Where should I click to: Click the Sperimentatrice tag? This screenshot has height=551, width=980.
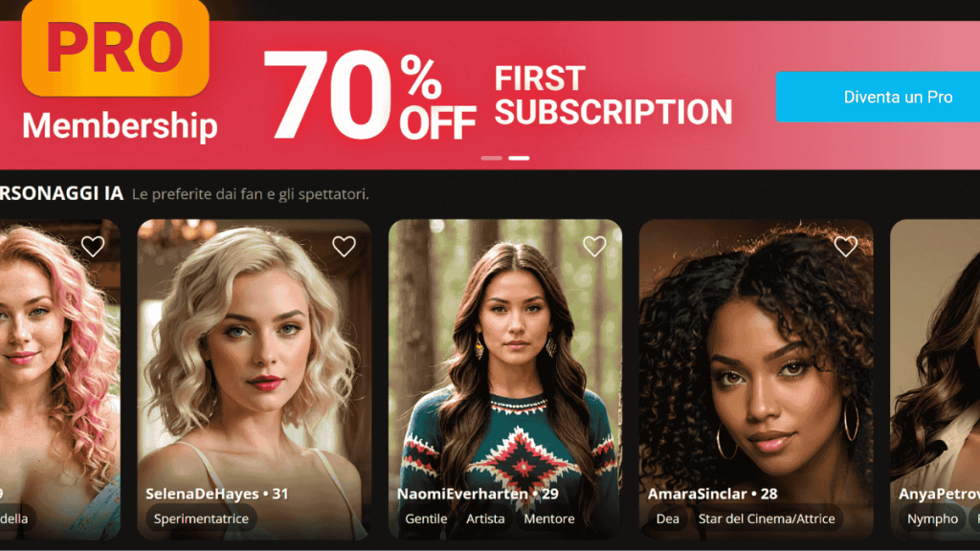[201, 518]
